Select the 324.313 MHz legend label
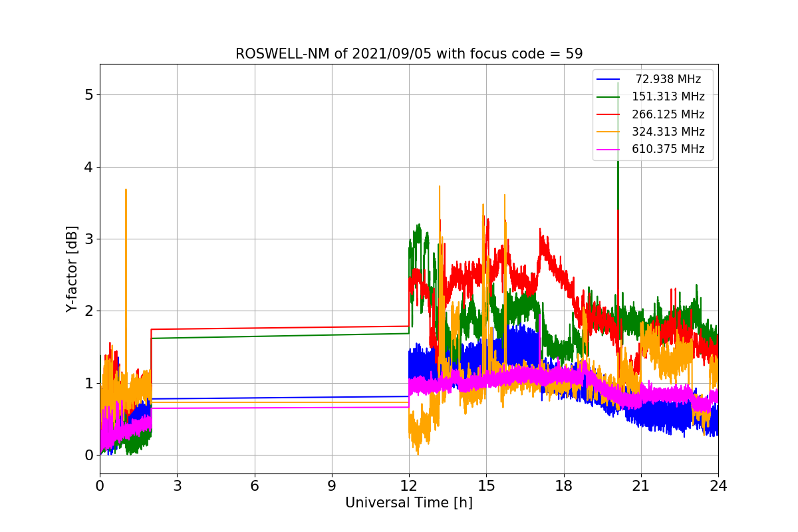The width and height of the screenshot is (798, 532). 668,132
